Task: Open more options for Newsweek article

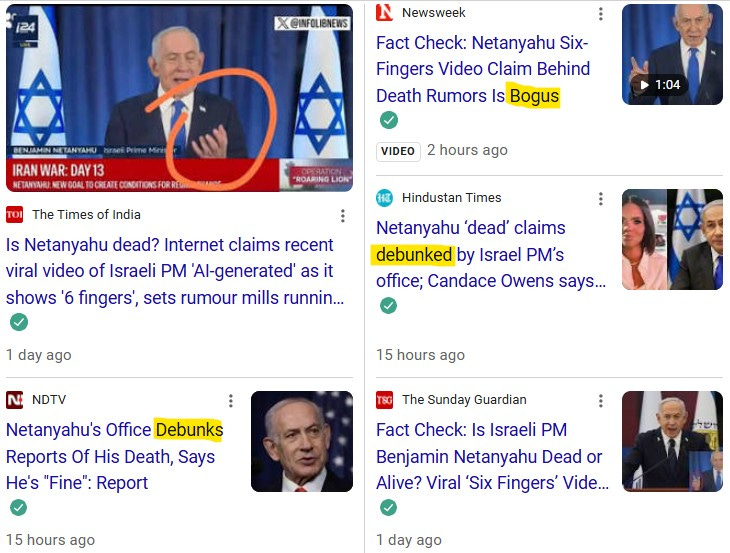Action: 601,14
